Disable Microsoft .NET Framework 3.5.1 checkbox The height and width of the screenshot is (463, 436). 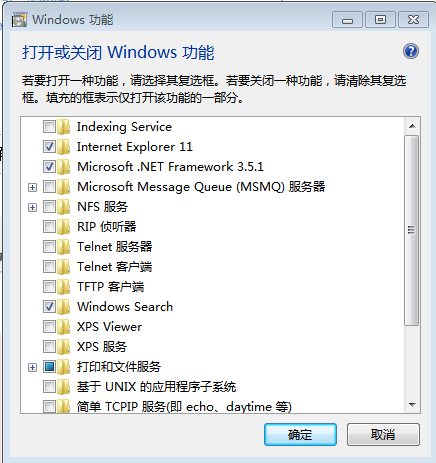click(x=49, y=167)
